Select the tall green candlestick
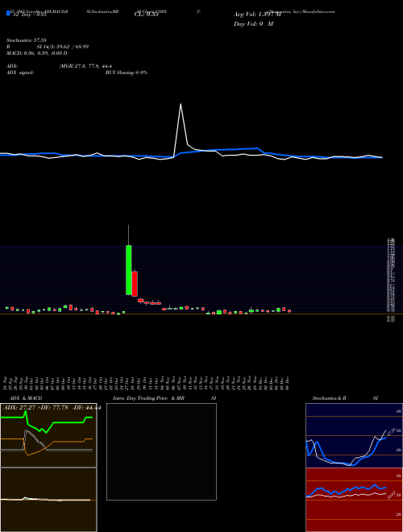Screen dimensions: 403x532 click(129, 270)
